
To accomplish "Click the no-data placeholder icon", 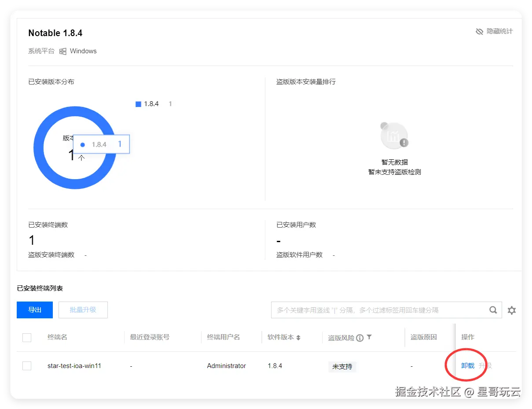I will [x=395, y=136].
